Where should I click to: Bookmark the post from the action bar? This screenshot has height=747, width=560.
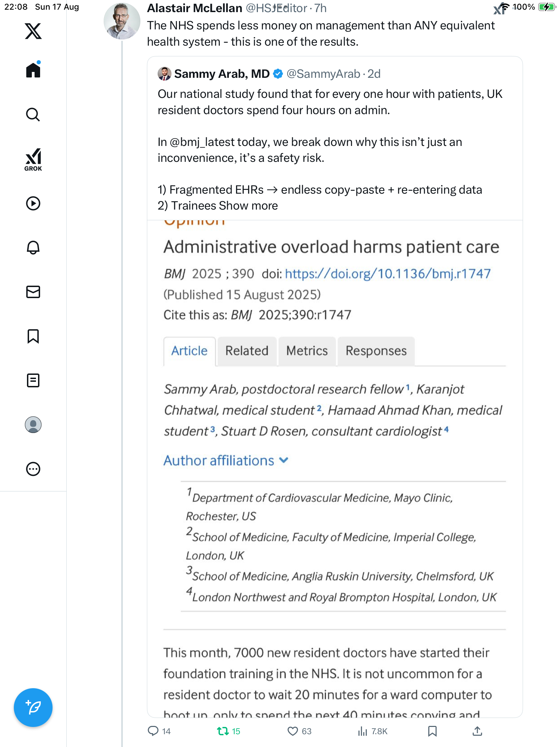click(x=432, y=731)
